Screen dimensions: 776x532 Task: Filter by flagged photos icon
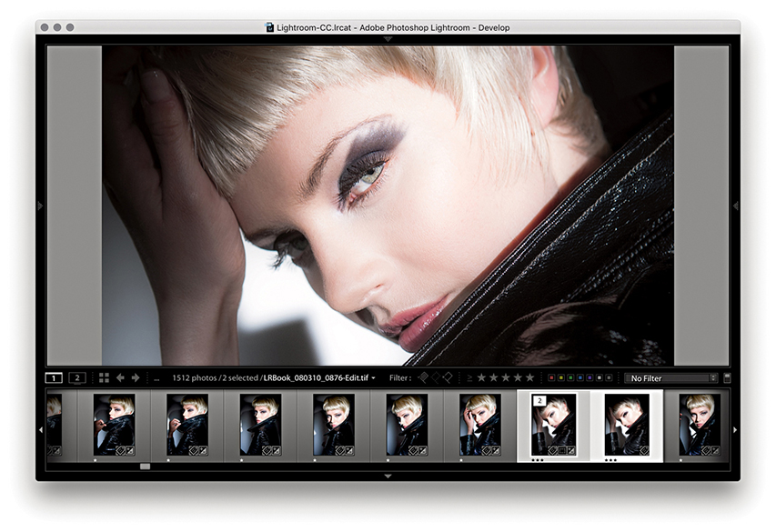(x=424, y=378)
